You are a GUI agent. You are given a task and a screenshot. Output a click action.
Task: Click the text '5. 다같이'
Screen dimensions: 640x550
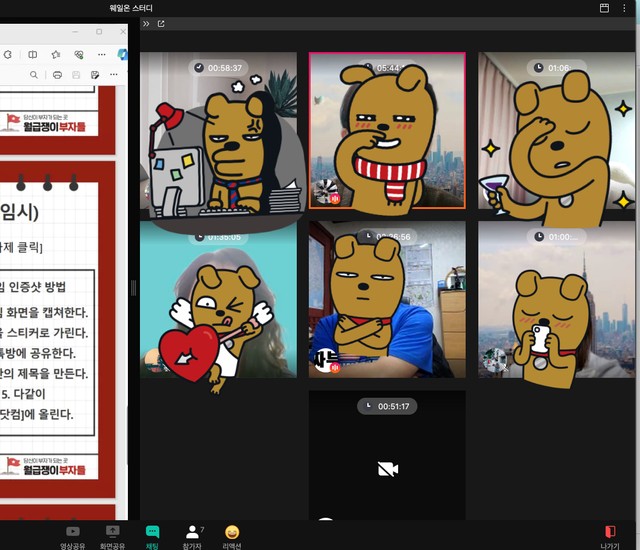23,394
